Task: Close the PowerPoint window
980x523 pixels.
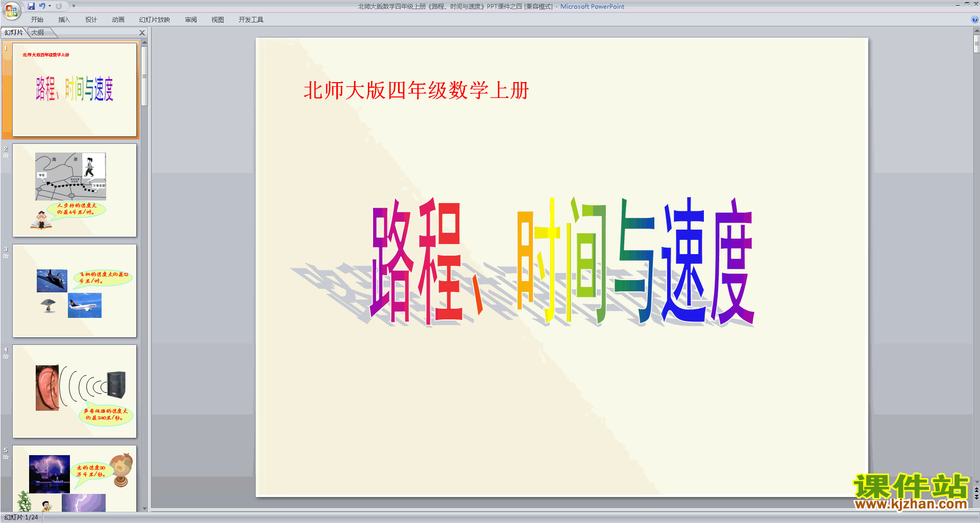Action: 976,4
